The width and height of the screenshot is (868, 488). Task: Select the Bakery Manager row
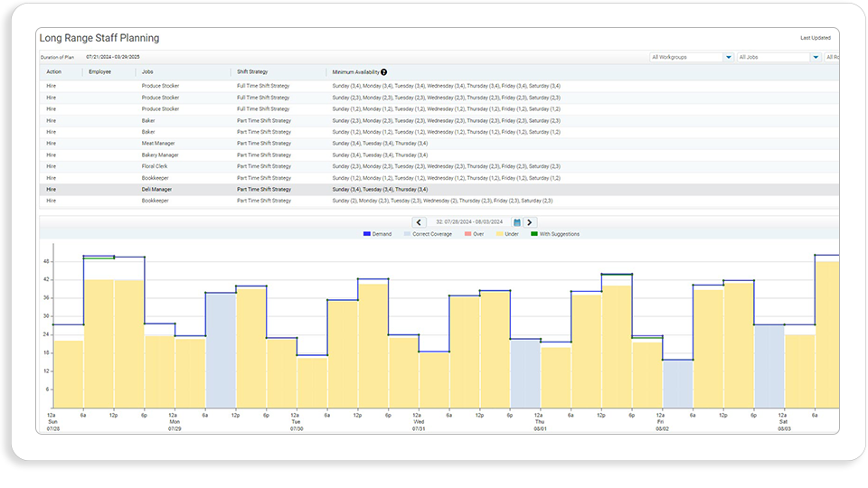[x=439, y=155]
